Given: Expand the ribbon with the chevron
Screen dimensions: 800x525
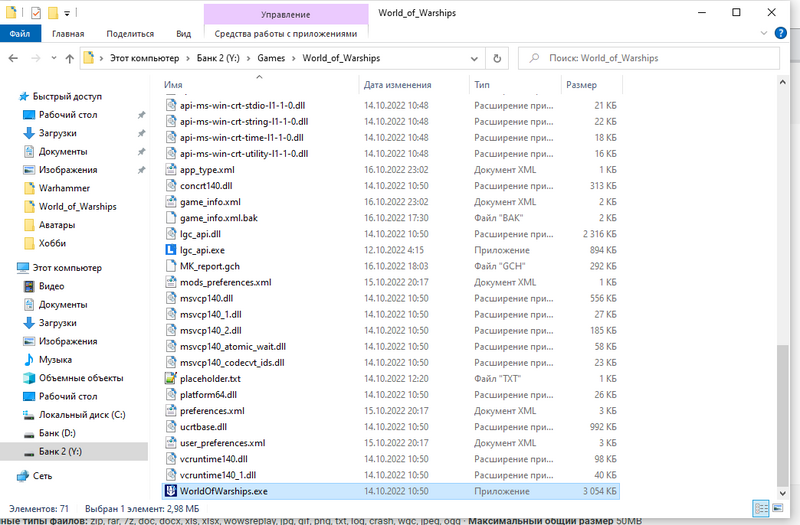Looking at the screenshot, I should click(764, 33).
